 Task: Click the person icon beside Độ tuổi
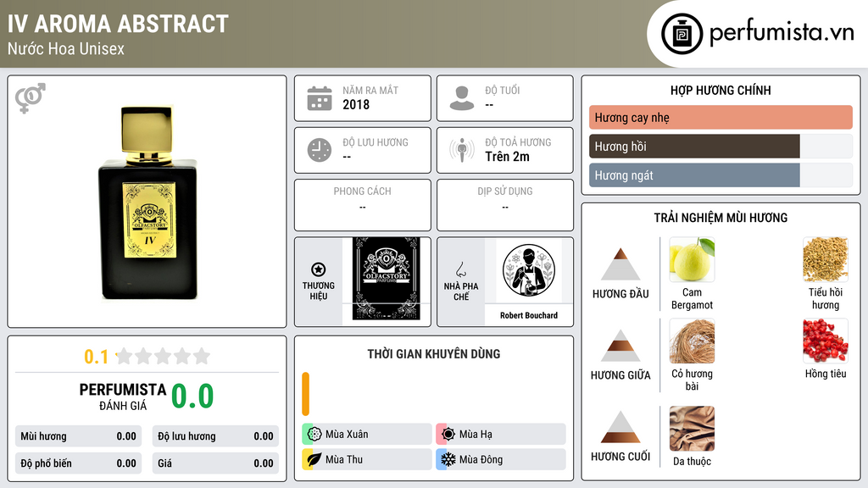[462, 98]
